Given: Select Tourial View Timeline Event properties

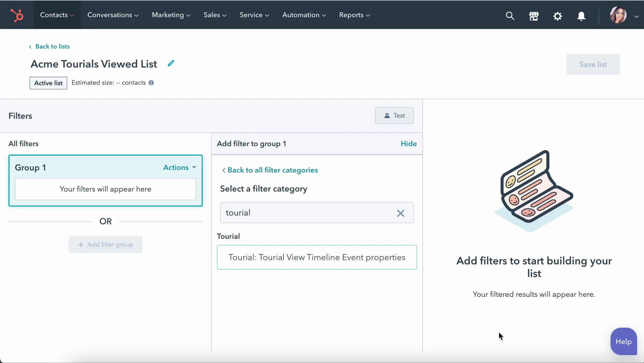Looking at the screenshot, I should coord(317,257).
